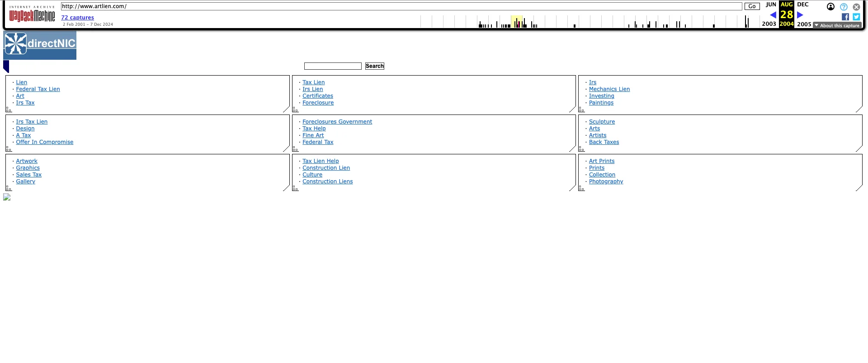Open the 72 captures link
868x363 pixels.
(77, 18)
